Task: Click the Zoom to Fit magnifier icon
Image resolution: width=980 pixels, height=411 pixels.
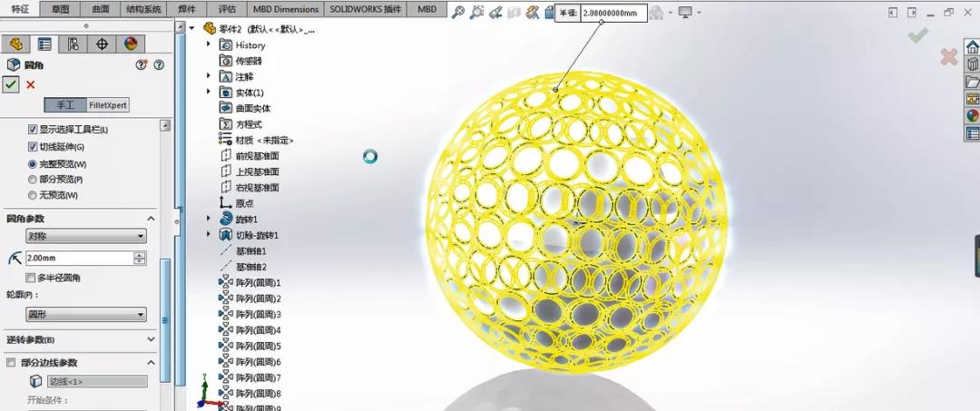Action: 458,12
